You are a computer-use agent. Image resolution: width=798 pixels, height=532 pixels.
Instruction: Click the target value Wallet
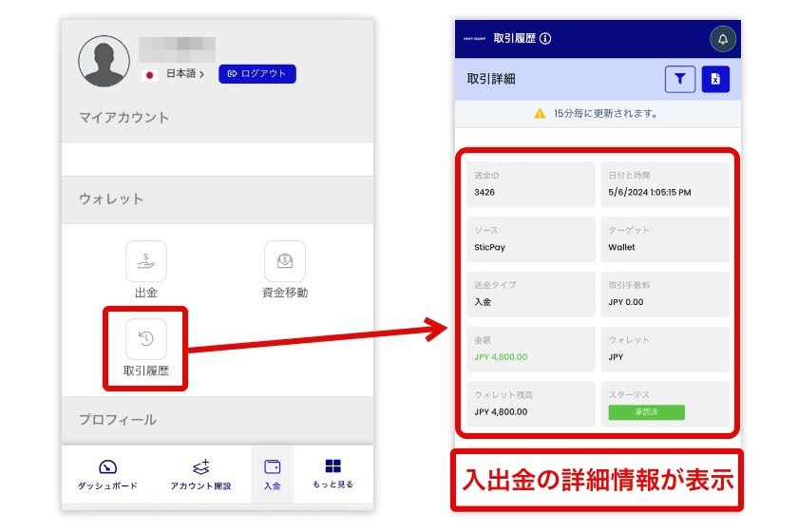pos(621,247)
